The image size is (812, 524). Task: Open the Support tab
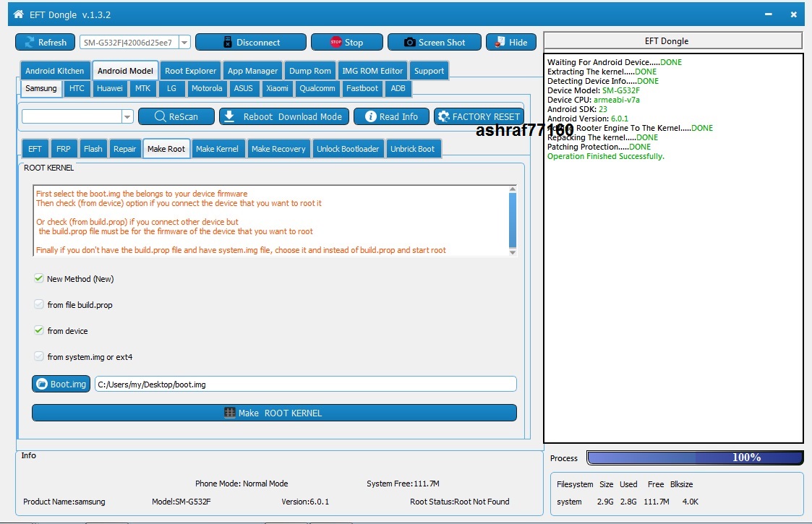[x=429, y=71]
